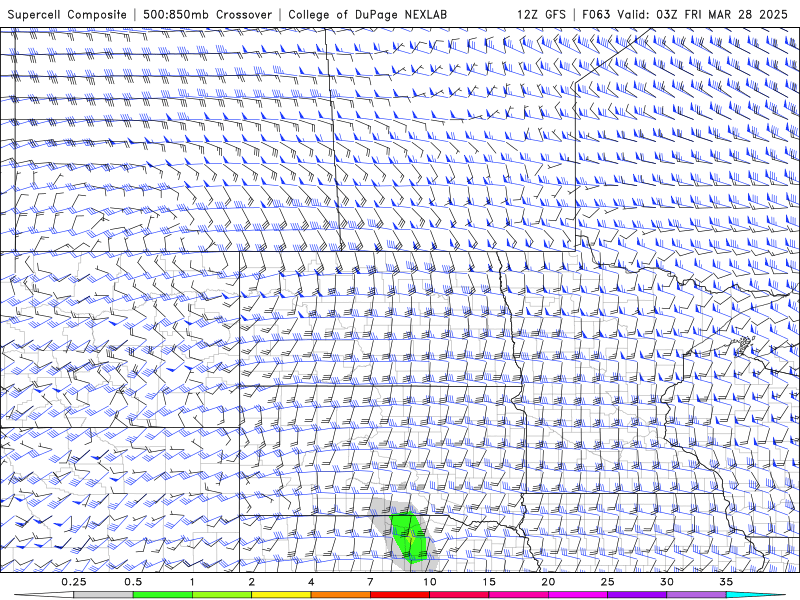Select the hot pink 15–20 legend swatch

(x=518, y=595)
